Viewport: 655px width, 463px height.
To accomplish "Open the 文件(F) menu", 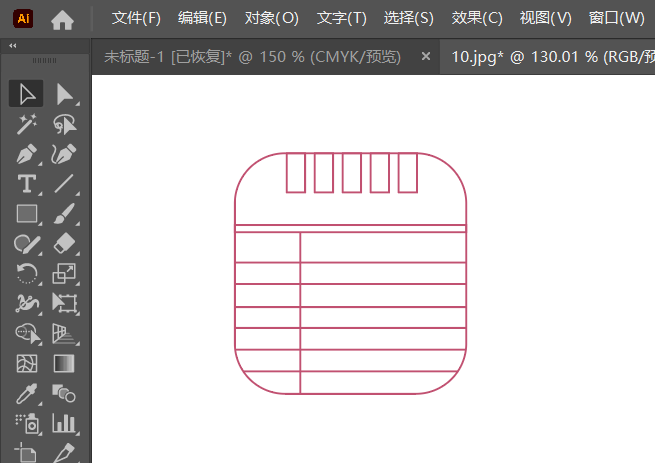I will tap(136, 18).
